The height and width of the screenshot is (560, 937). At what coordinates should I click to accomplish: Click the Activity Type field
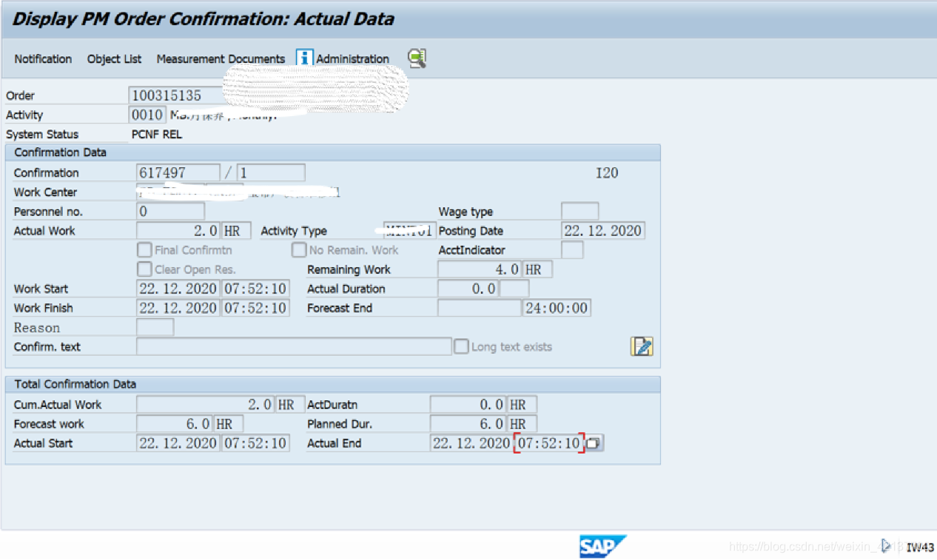point(410,231)
